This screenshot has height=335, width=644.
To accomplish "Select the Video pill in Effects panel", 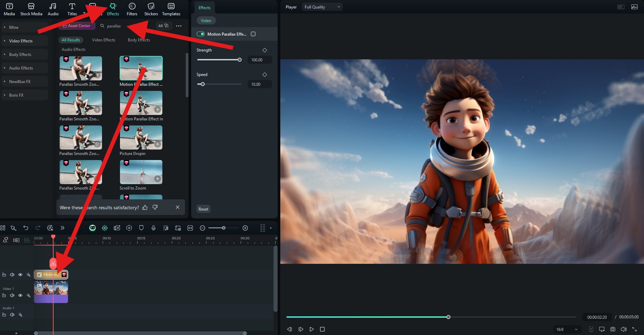I will click(206, 21).
